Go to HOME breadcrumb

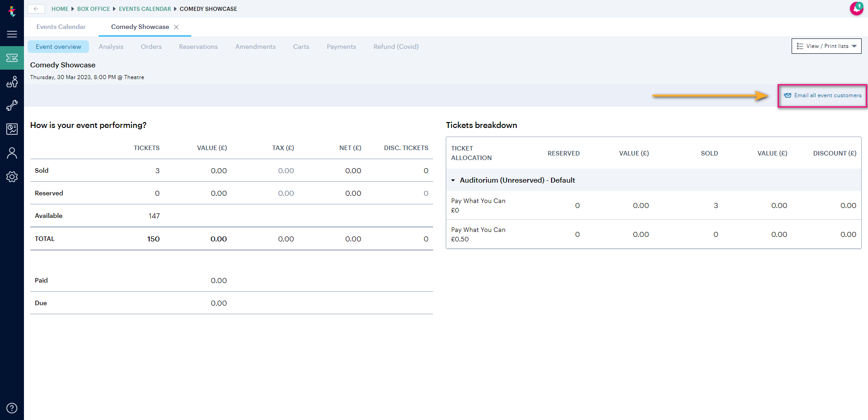pyautogui.click(x=60, y=9)
